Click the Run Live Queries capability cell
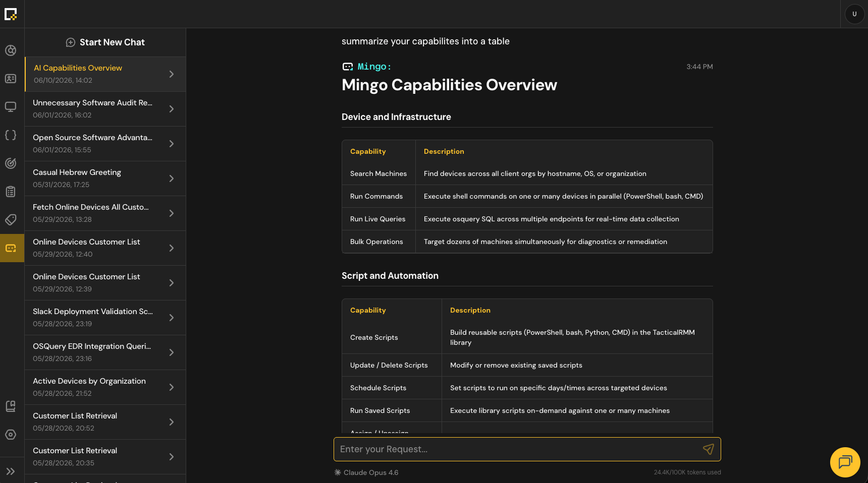Screen dimensions: 868x483 click(x=378, y=219)
